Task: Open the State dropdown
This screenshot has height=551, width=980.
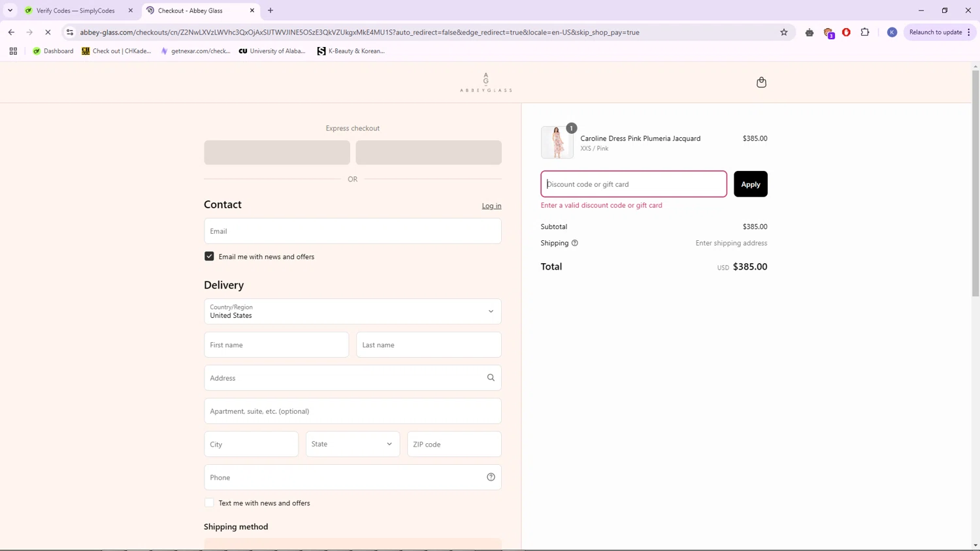Action: 353,444
